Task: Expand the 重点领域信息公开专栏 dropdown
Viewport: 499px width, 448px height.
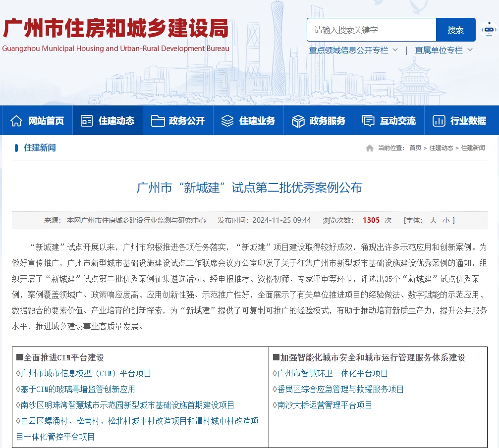Action: coord(349,50)
